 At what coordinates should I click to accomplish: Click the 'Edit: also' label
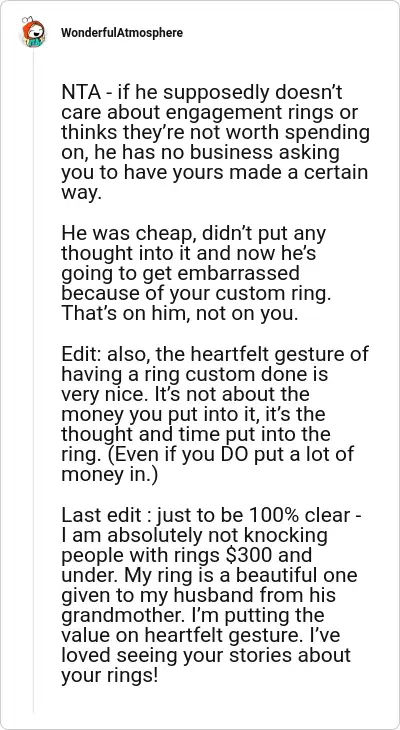(106, 354)
